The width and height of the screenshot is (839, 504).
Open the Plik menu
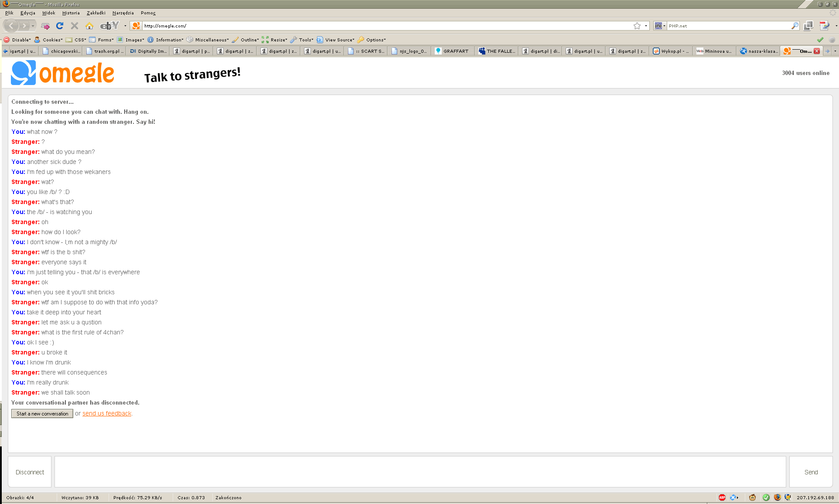(x=9, y=13)
